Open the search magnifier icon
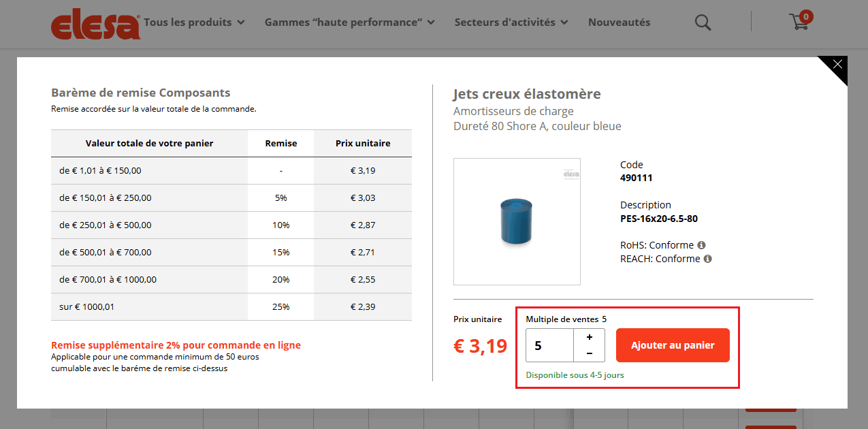The height and width of the screenshot is (429, 868). (703, 22)
